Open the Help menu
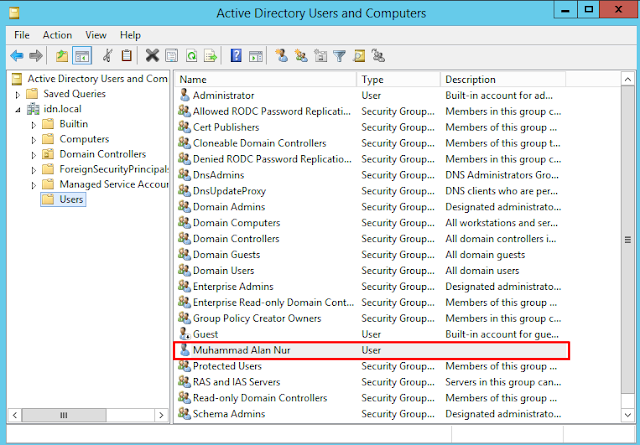 130,35
